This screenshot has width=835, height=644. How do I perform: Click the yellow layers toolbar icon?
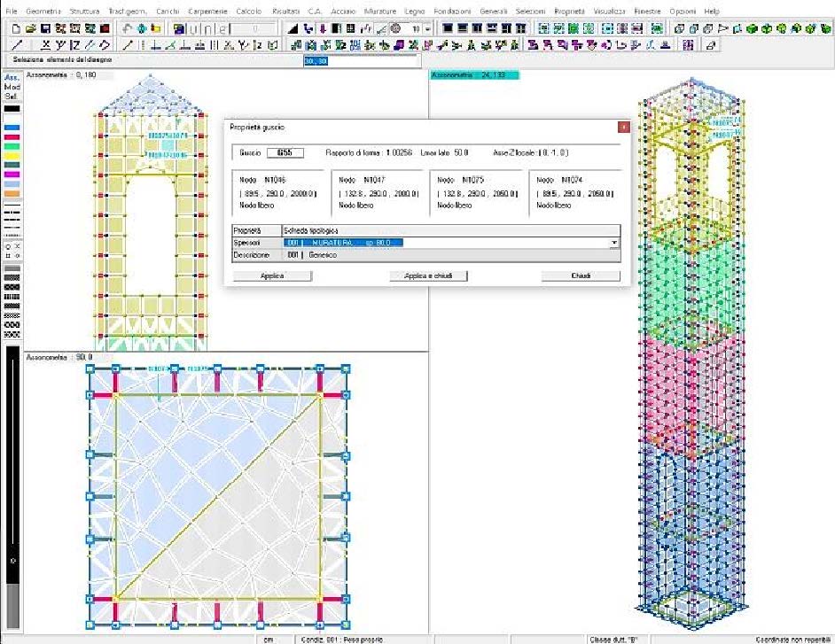click(154, 28)
